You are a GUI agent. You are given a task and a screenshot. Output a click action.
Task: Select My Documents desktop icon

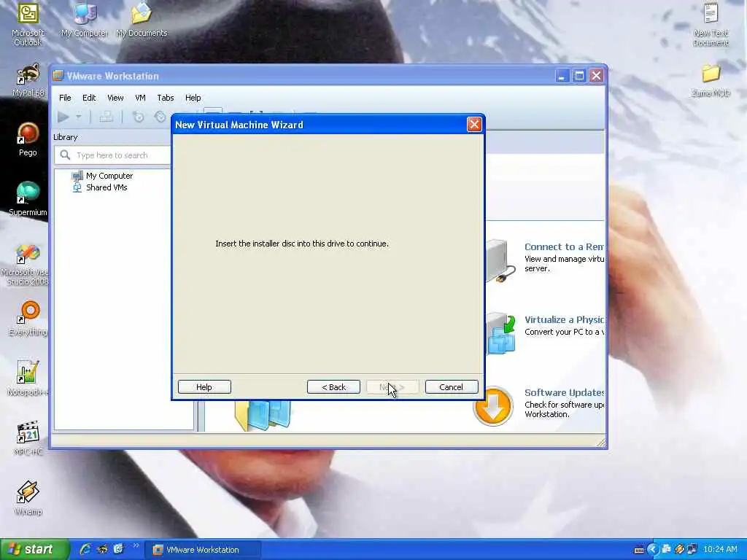point(142,20)
